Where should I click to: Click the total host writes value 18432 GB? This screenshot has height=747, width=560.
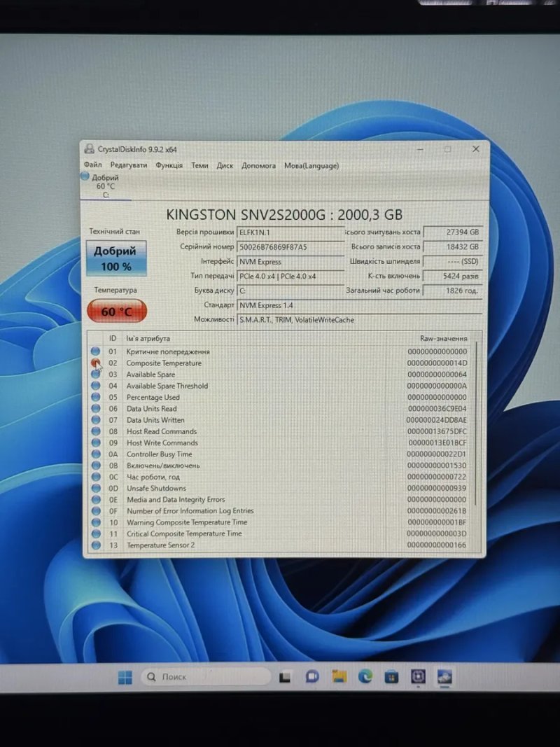click(453, 246)
